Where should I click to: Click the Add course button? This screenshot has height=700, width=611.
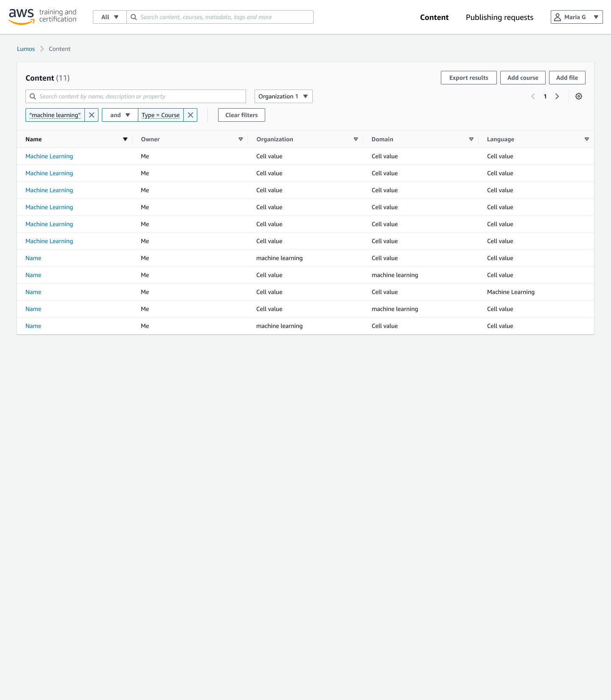pos(523,78)
